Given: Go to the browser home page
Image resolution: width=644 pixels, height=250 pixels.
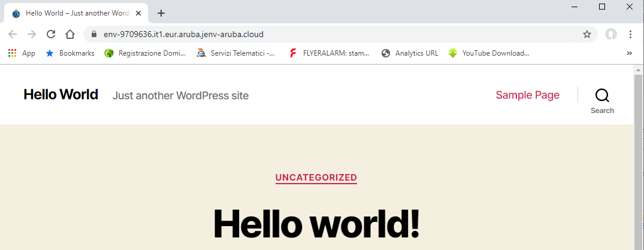Looking at the screenshot, I should (70, 34).
